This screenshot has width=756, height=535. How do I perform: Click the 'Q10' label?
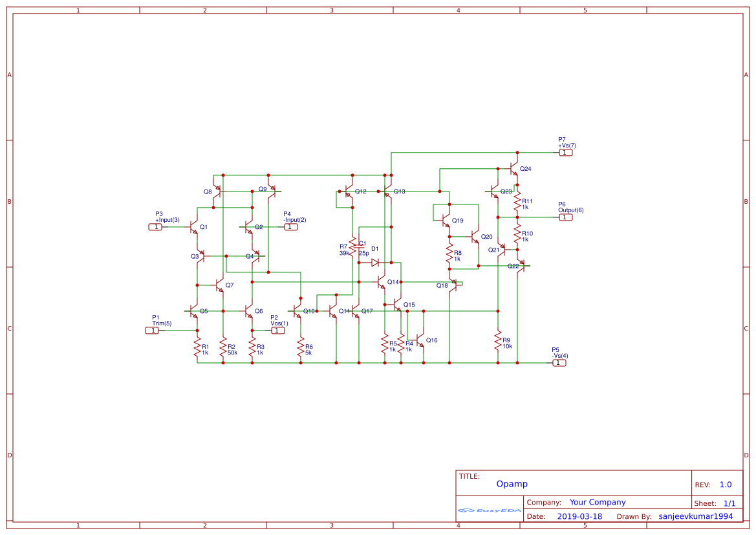[309, 311]
